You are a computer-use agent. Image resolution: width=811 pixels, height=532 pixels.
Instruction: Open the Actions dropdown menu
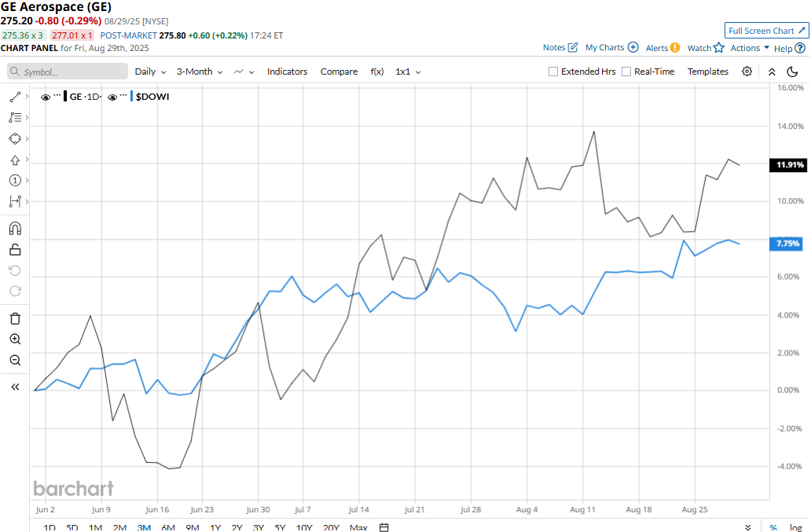pos(750,48)
